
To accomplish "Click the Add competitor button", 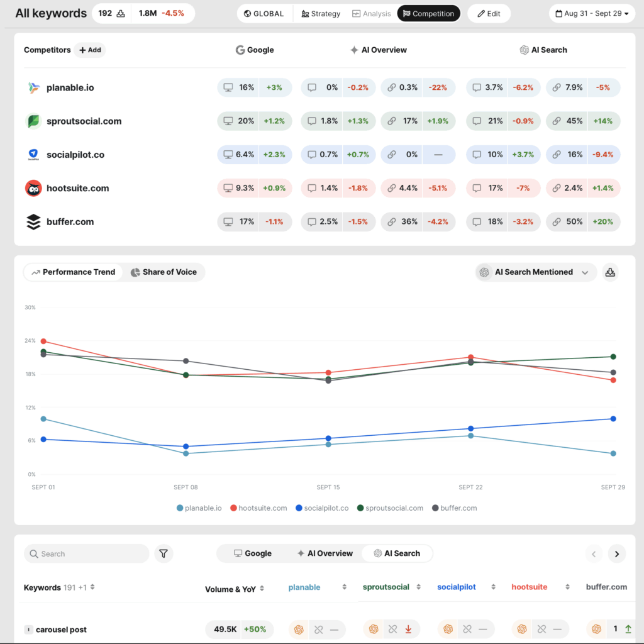I will point(90,50).
